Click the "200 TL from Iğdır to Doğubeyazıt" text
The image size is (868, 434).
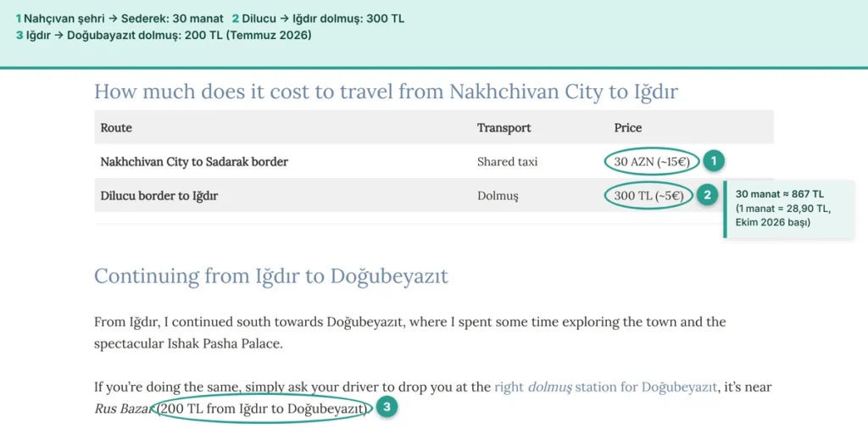[263, 409]
